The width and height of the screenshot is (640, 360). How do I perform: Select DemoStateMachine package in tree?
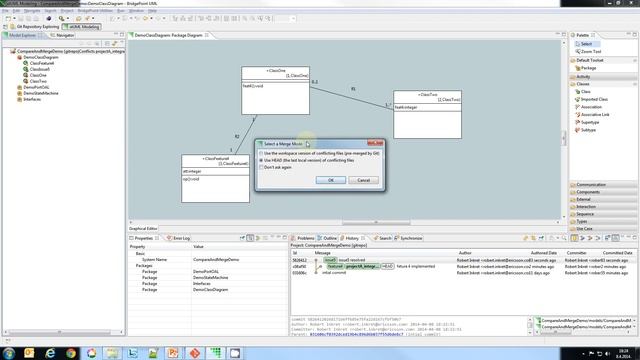coord(38,93)
